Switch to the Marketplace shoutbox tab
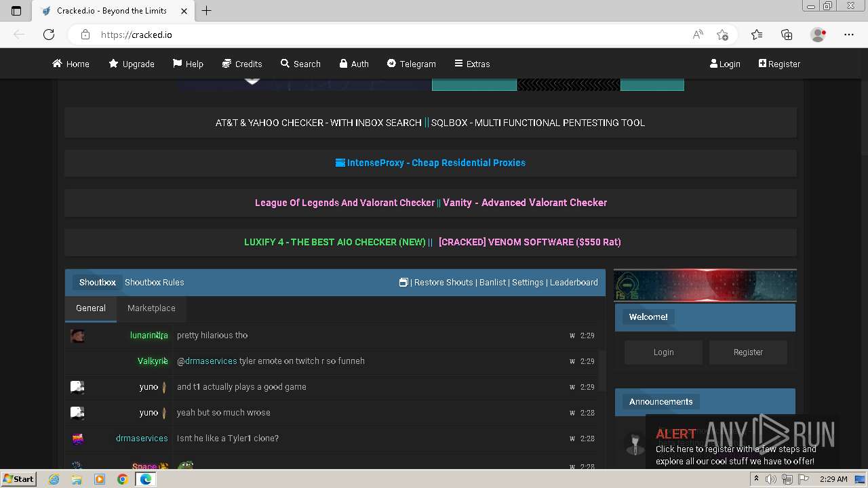 click(x=151, y=308)
